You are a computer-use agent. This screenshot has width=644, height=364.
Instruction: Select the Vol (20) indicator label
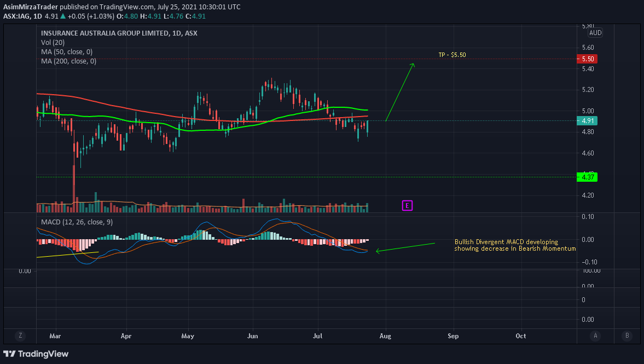pyautogui.click(x=53, y=42)
